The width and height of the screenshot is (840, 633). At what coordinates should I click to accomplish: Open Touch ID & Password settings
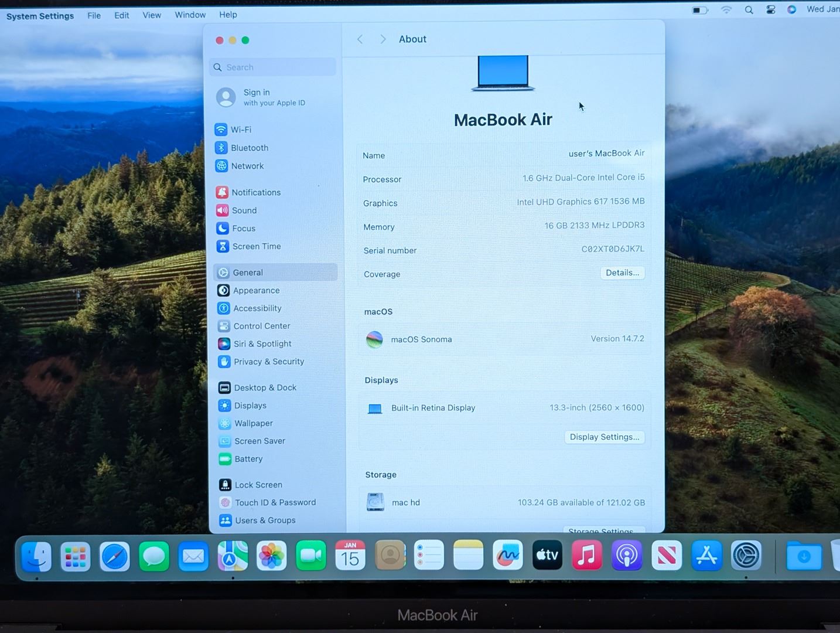tap(275, 502)
